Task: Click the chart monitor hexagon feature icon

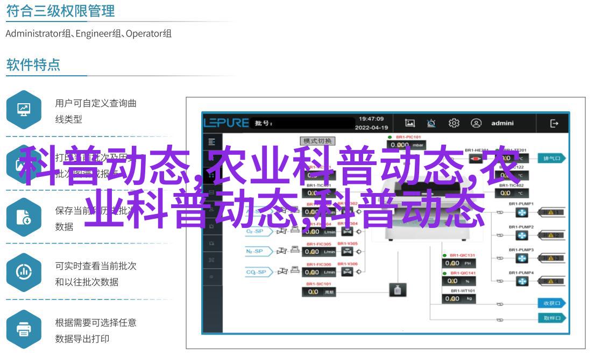Action: coord(24,110)
